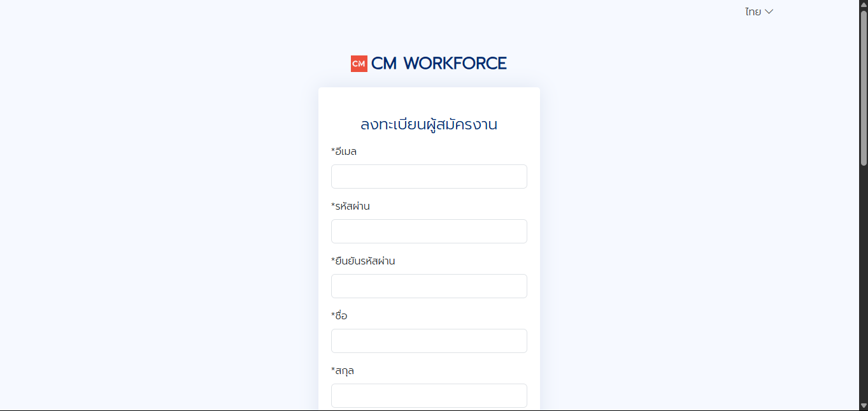868x411 pixels.
Task: Focus the อีเมล input field
Action: pyautogui.click(x=429, y=177)
